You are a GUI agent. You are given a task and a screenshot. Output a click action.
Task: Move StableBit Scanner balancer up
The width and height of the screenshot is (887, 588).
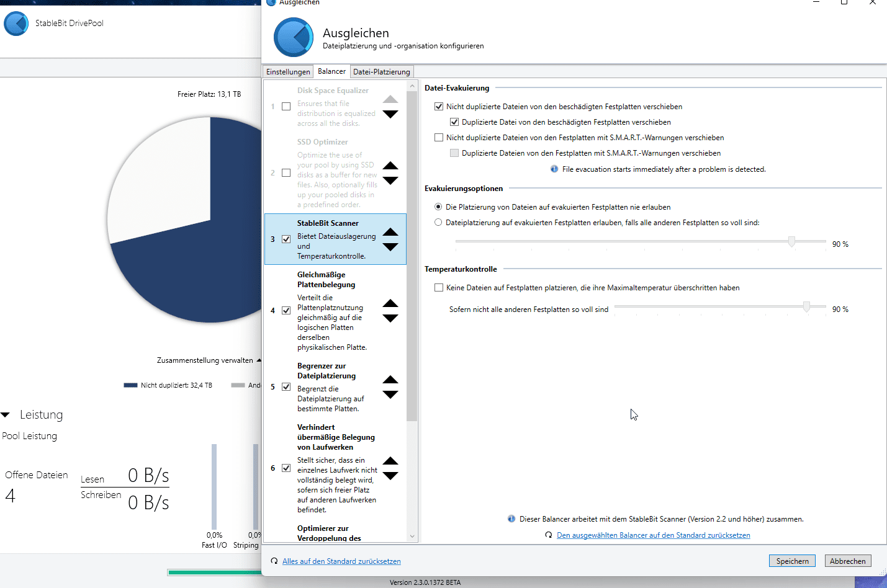click(390, 232)
